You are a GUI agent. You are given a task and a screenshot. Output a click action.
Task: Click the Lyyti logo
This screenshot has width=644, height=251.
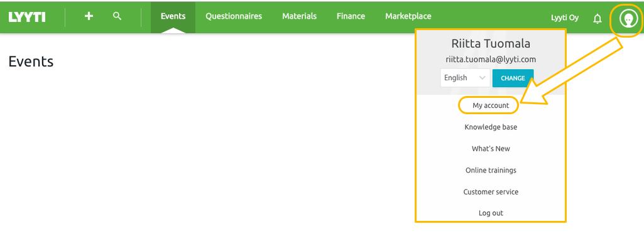[x=26, y=17]
